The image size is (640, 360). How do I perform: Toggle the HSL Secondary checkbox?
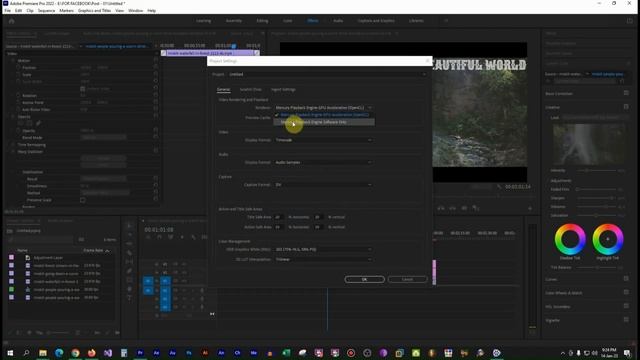click(x=626, y=306)
